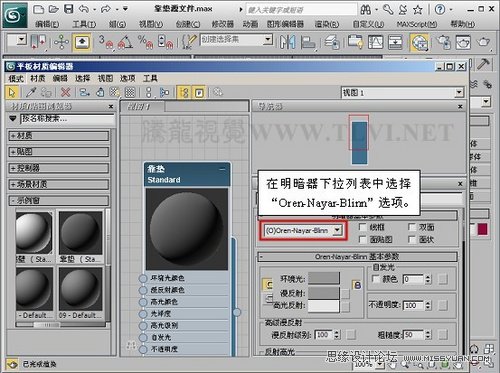Click the map button beside 漫反射 swatch
The image size is (500, 373).
click(345, 294)
